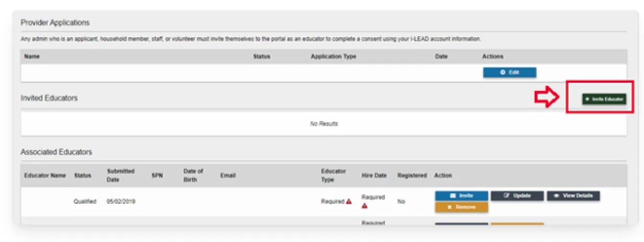Image resolution: width=644 pixels, height=242 pixels.
Task: Open View Details for the educator
Action: point(573,196)
